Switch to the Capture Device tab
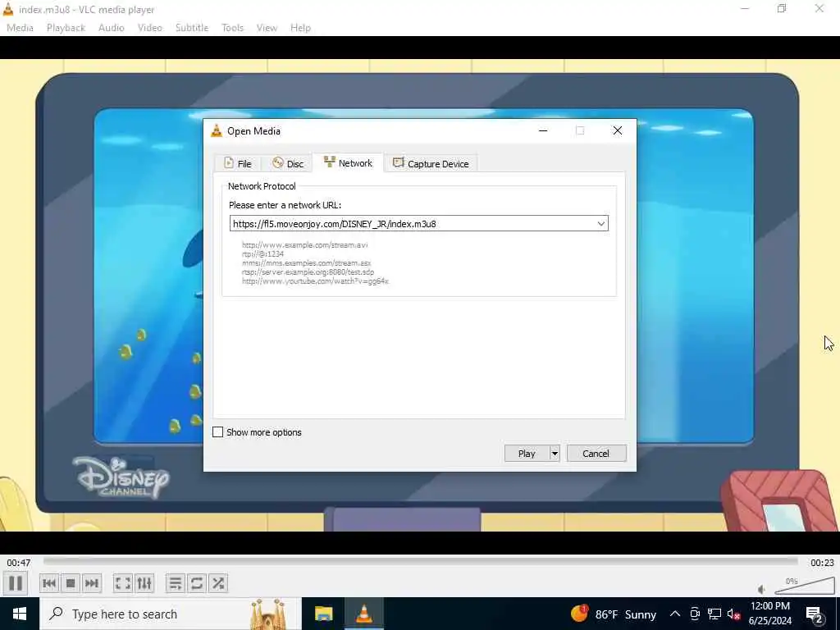The height and width of the screenshot is (630, 840). [431, 163]
